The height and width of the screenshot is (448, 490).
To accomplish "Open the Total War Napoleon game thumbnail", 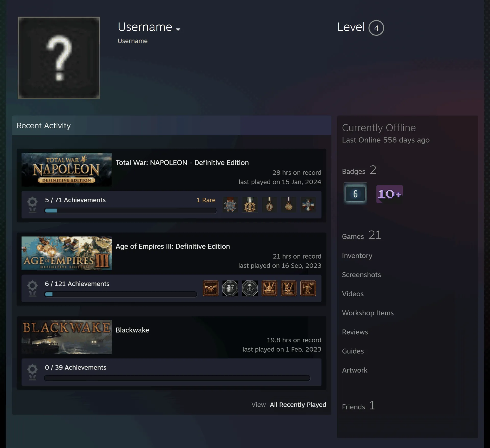I will (x=67, y=170).
